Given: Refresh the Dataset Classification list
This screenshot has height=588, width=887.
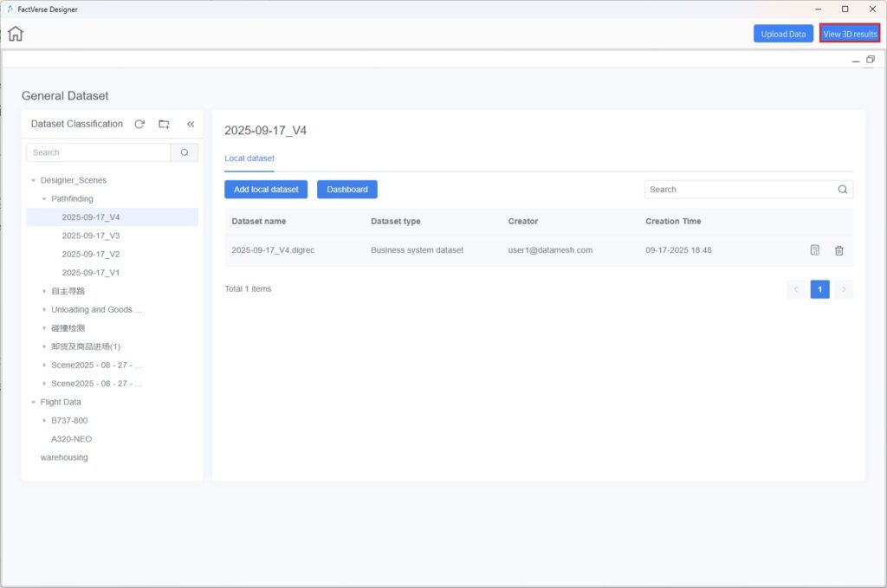Looking at the screenshot, I should 139,124.
